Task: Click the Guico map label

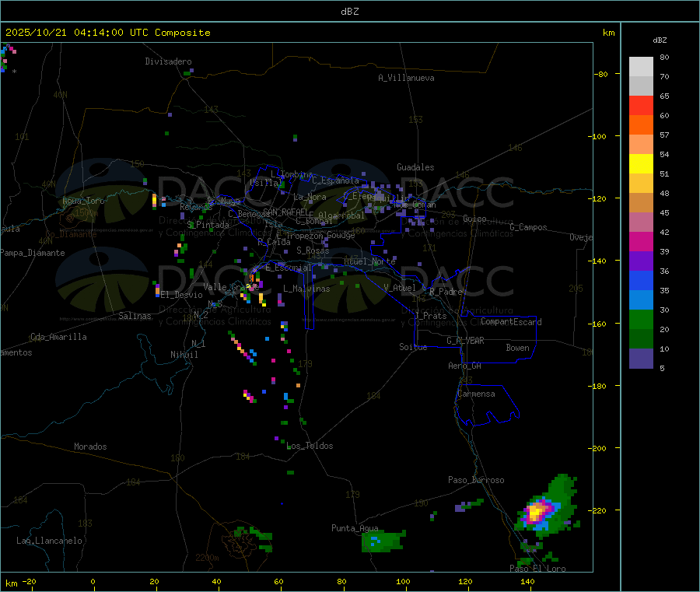Action: click(x=474, y=219)
